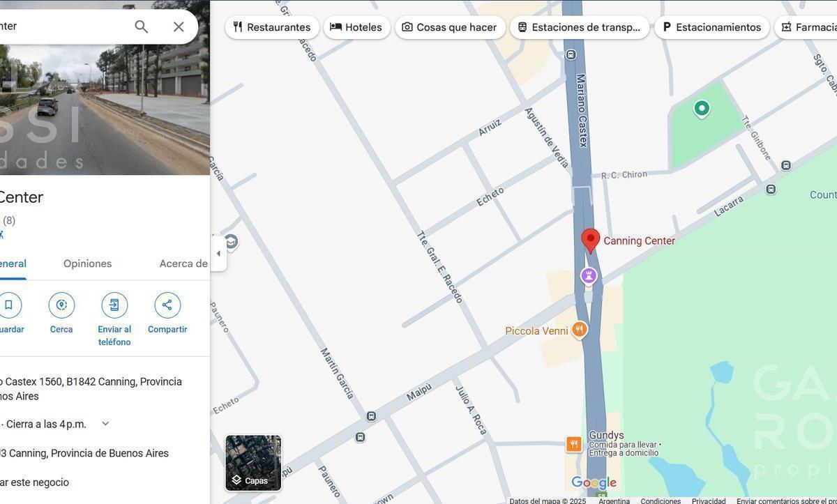Click Piccola Venni restaurant marker
Image resolution: width=837 pixels, height=504 pixels.
(x=580, y=330)
